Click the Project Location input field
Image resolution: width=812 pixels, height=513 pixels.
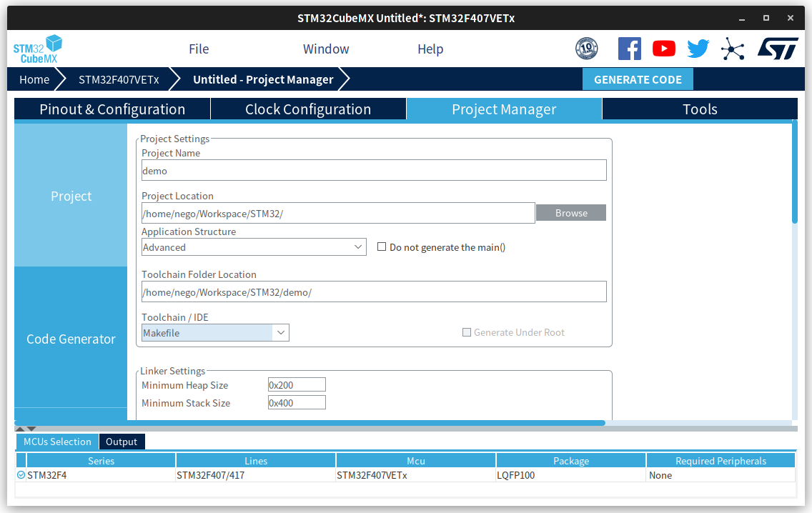(x=338, y=214)
